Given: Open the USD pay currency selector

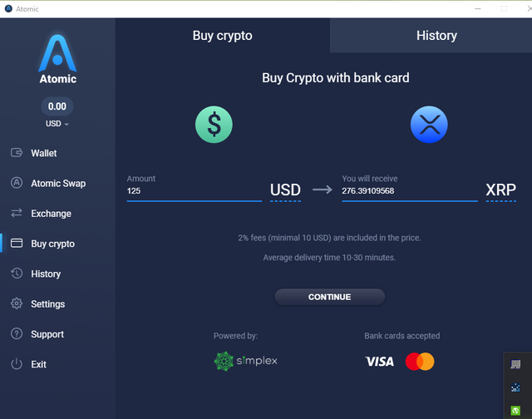Looking at the screenshot, I should [x=285, y=190].
